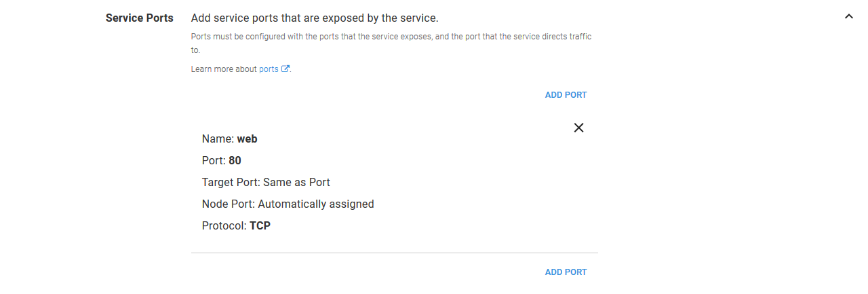This screenshot has height=294, width=868.
Task: Remove the web port using X icon
Action: [x=578, y=128]
